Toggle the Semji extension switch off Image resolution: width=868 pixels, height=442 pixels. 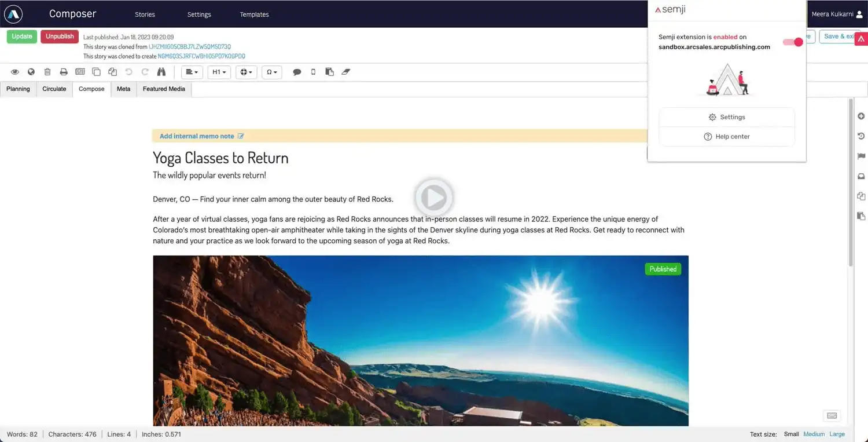[x=792, y=42]
